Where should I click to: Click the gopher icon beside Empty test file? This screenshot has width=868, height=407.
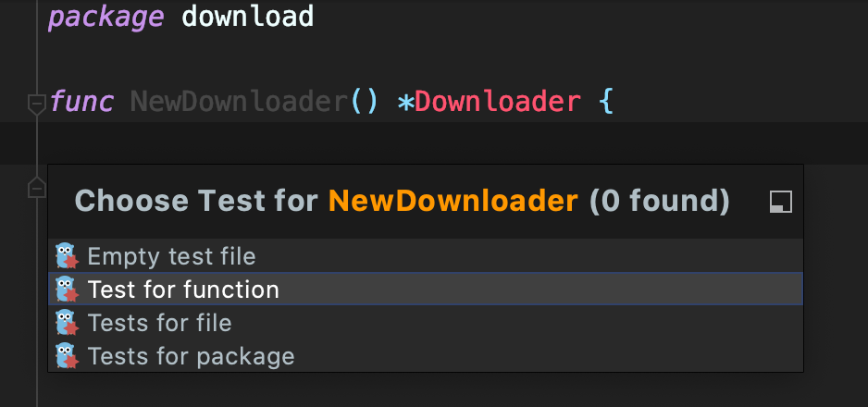67,256
